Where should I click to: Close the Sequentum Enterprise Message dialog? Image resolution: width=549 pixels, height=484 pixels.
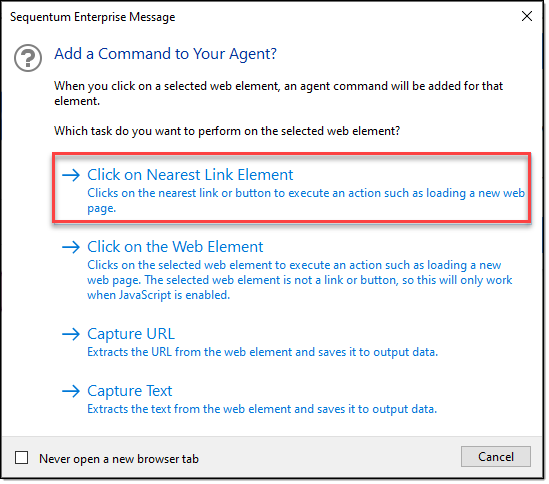(x=527, y=16)
